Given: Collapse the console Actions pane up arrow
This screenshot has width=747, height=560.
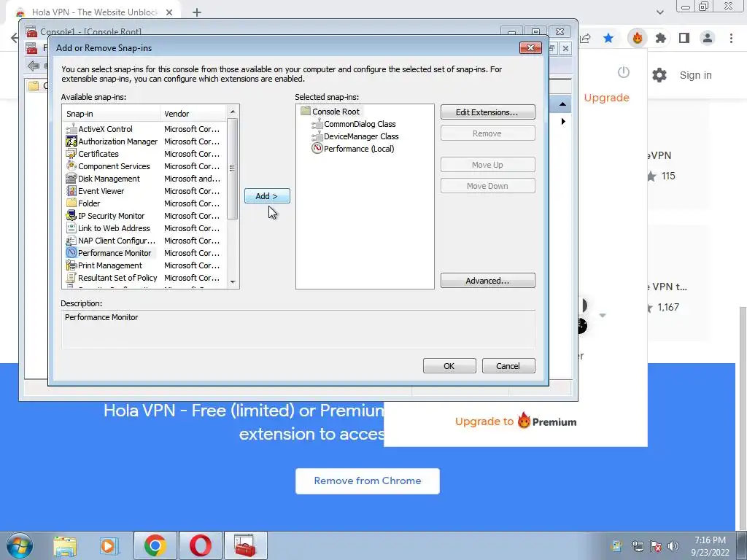Looking at the screenshot, I should (x=562, y=104).
